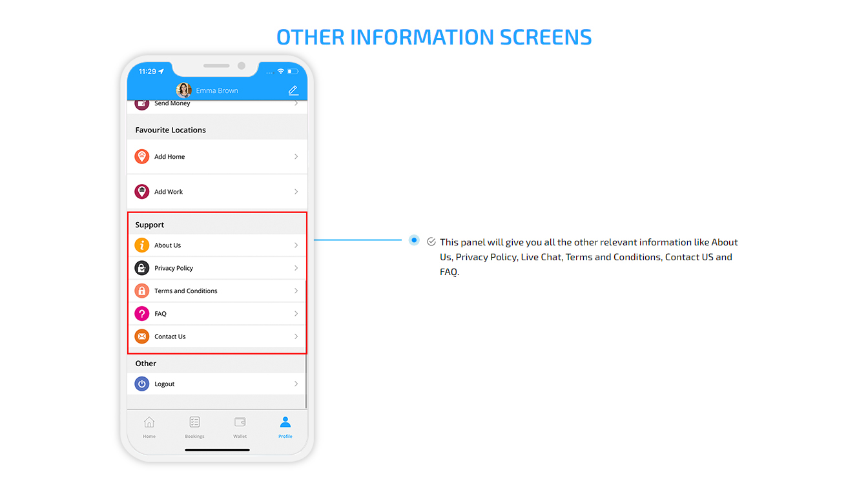
Task: Tap the pencil edit profile icon
Action: pyautogui.click(x=293, y=90)
